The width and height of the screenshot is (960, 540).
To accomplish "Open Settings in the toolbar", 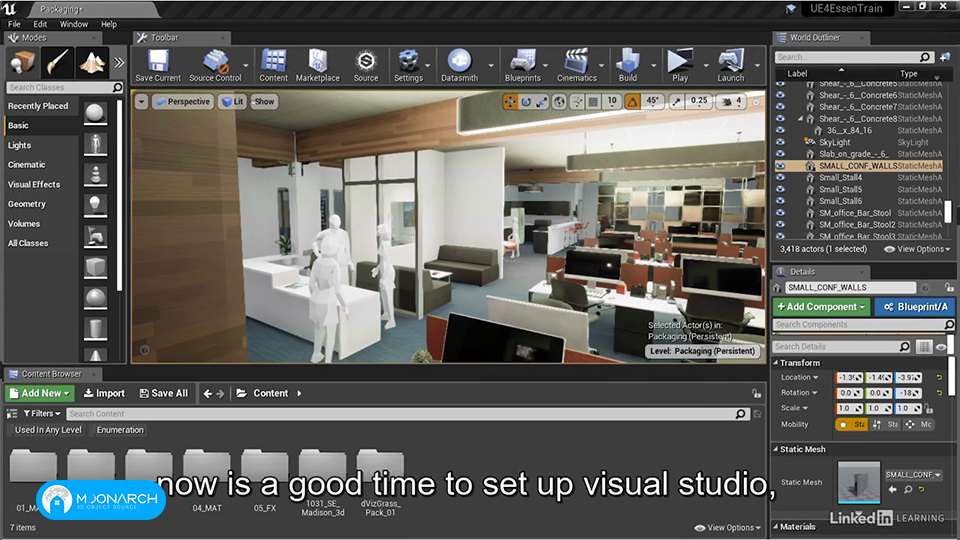I will (x=408, y=65).
